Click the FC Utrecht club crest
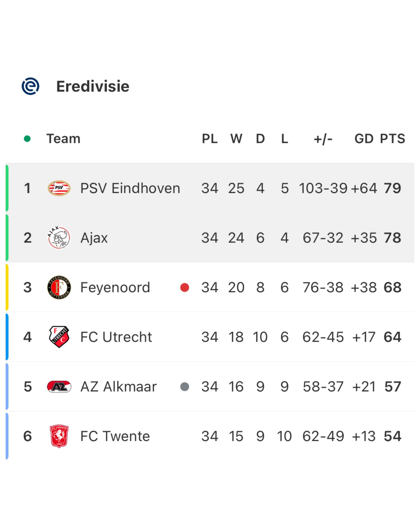This screenshot has height=525, width=420. point(59,337)
